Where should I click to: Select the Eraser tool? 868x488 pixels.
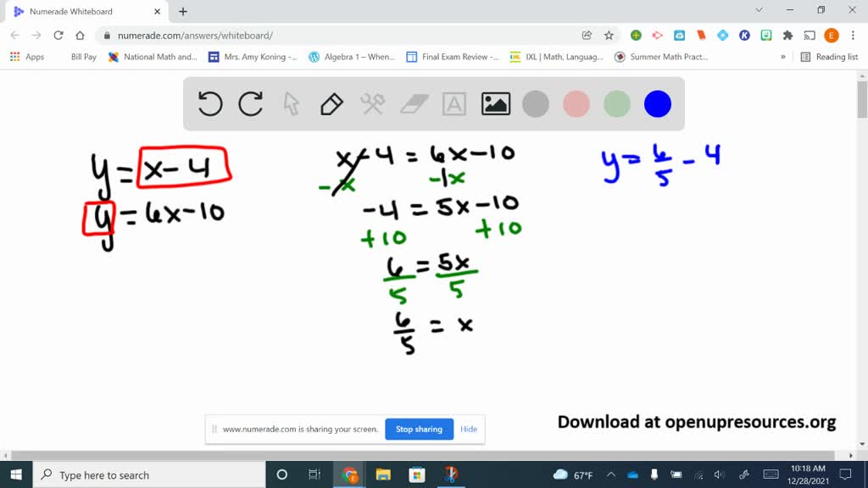click(x=413, y=103)
